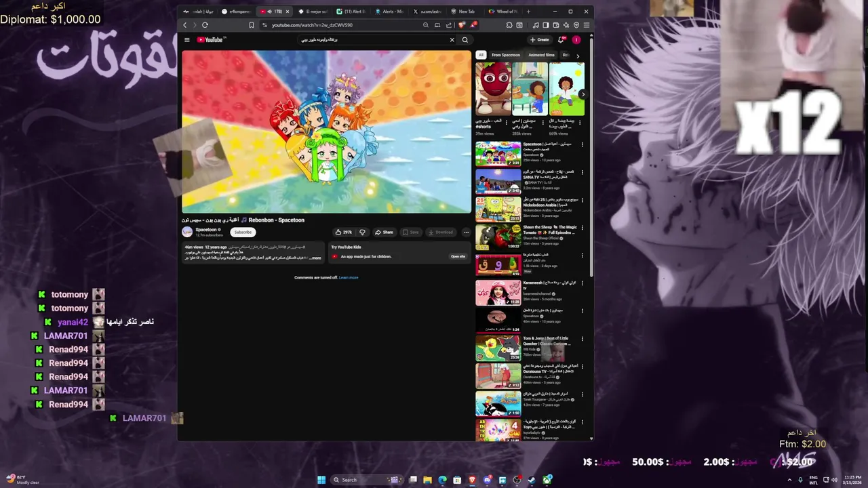Expand video description with ...more
This screenshot has height=488, width=868.
click(x=315, y=258)
